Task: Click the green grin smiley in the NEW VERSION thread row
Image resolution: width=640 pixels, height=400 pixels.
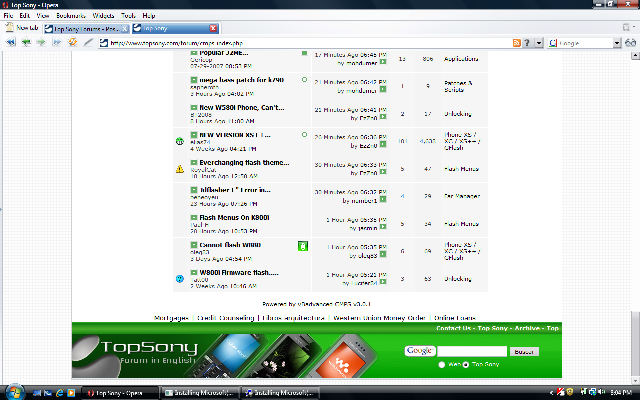Action: tap(180, 141)
